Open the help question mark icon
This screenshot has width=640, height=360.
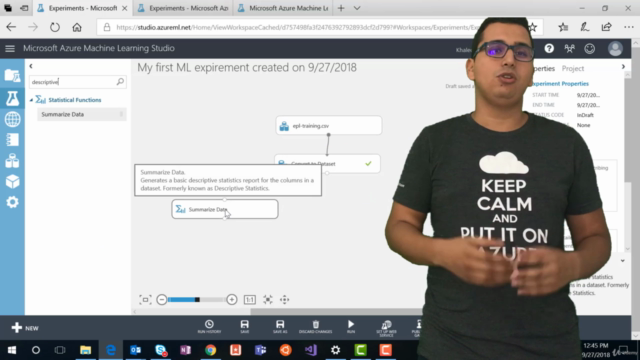tap(549, 49)
